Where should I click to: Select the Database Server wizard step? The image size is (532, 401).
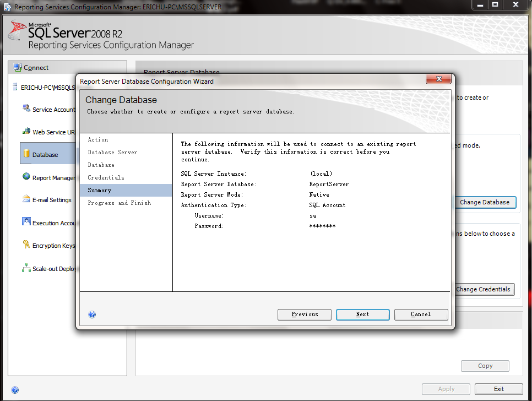pos(113,153)
